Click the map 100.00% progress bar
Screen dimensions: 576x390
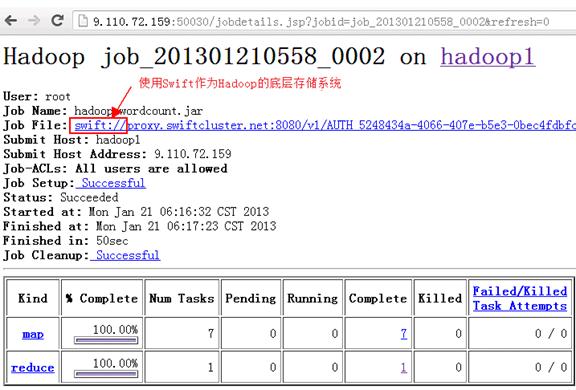[106, 340]
